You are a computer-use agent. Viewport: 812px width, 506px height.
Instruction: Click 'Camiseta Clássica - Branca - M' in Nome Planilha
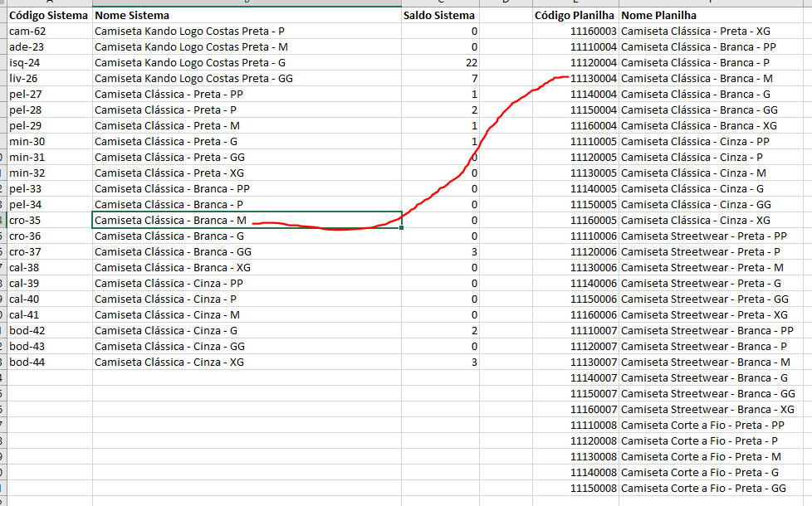697,79
